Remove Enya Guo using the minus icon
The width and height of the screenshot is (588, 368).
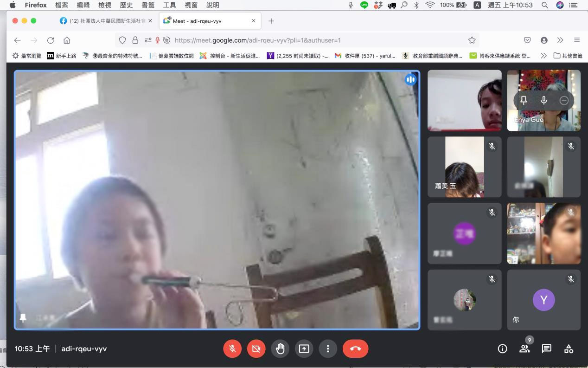click(x=564, y=100)
